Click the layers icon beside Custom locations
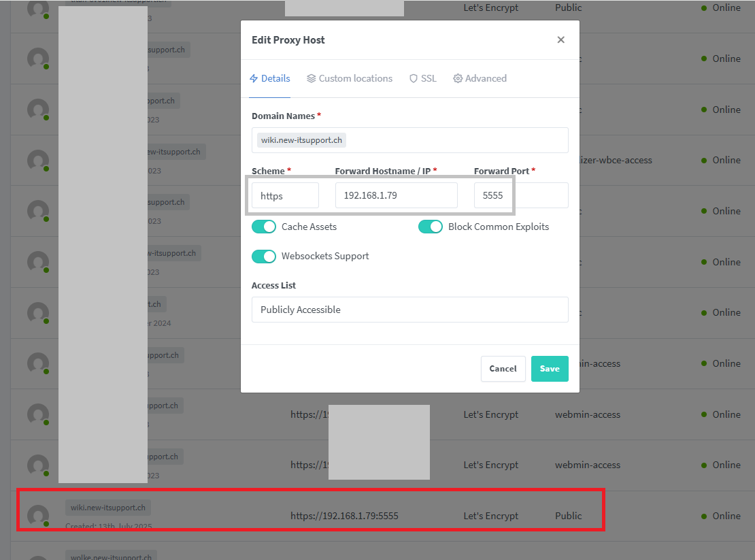The width and height of the screenshot is (755, 560). (x=312, y=78)
